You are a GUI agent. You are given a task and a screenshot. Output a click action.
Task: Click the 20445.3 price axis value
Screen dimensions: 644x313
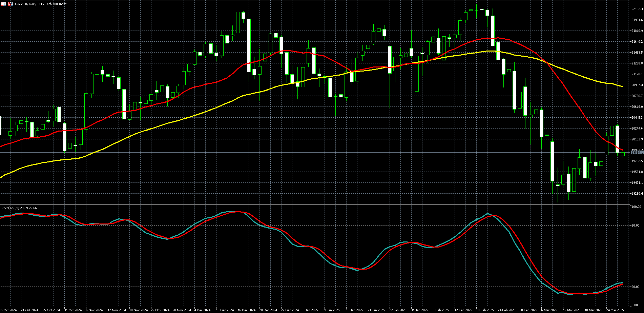click(x=637, y=118)
